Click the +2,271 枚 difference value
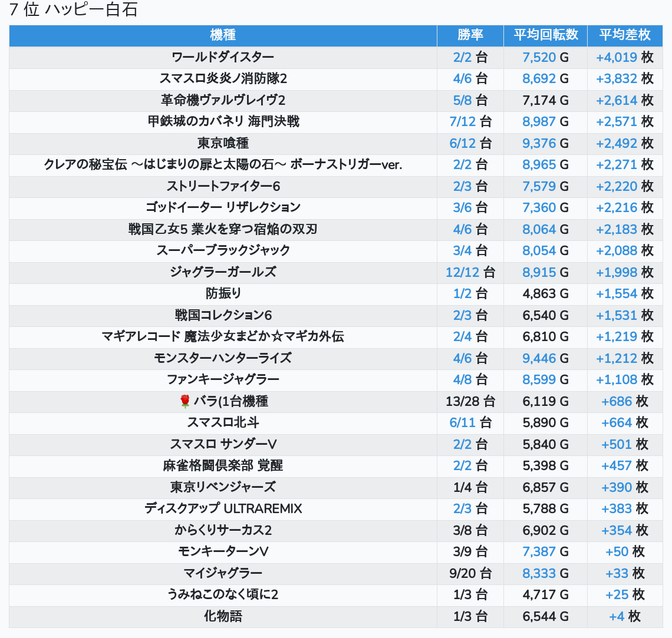 click(625, 165)
